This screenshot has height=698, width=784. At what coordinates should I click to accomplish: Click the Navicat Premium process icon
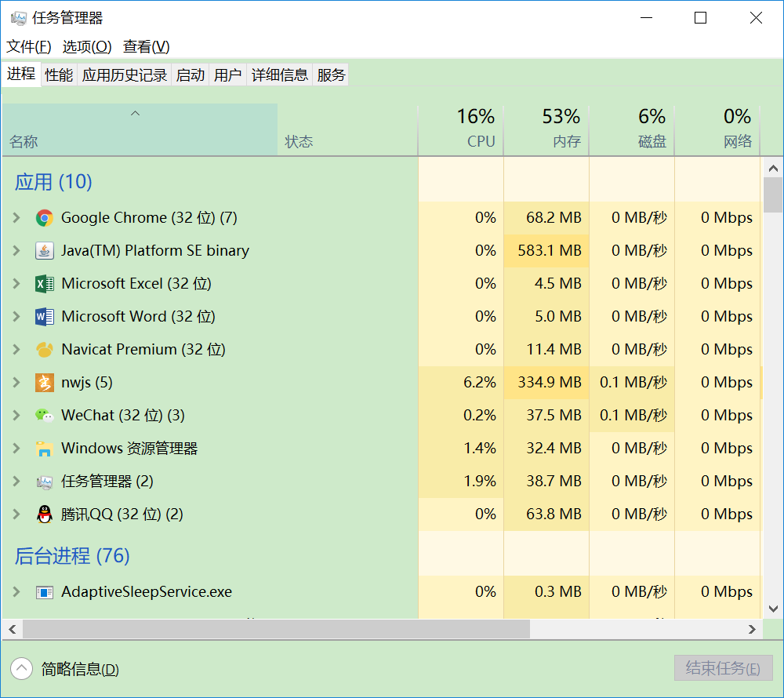[x=45, y=350]
